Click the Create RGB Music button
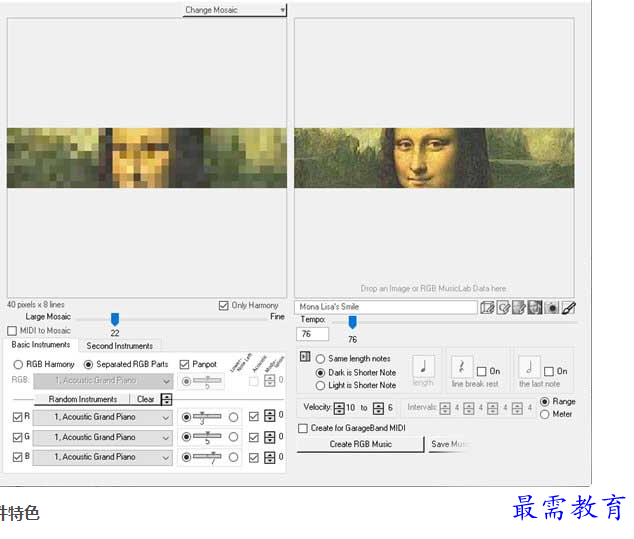The height and width of the screenshot is (539, 634). 360,444
